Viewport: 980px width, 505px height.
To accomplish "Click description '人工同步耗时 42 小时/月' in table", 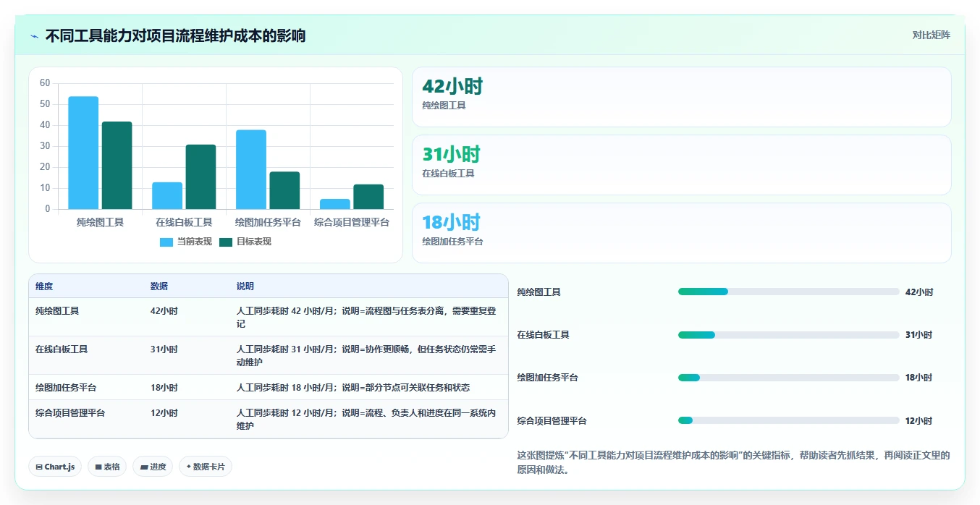I will click(x=366, y=318).
